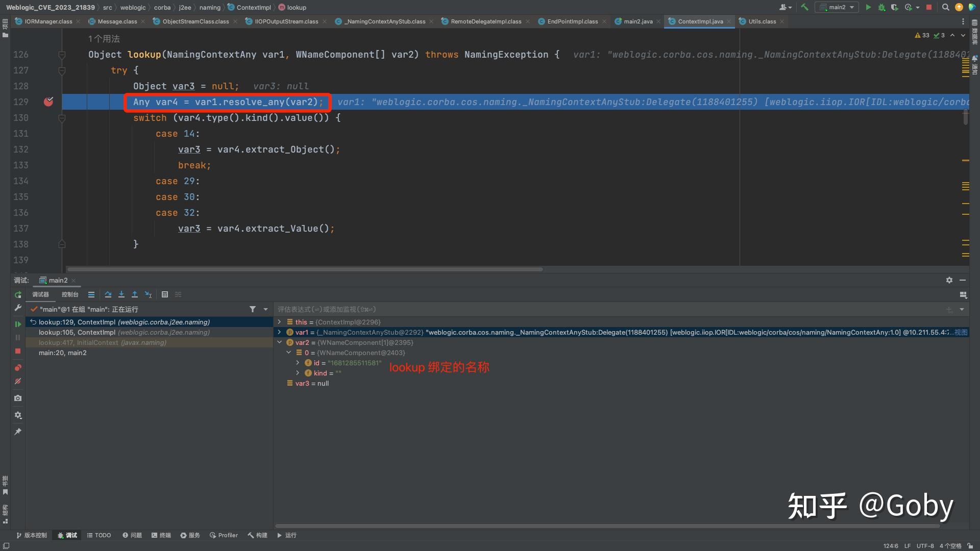Click the Step Over debugger icon
Viewport: 980px width, 551px height.
[108, 294]
